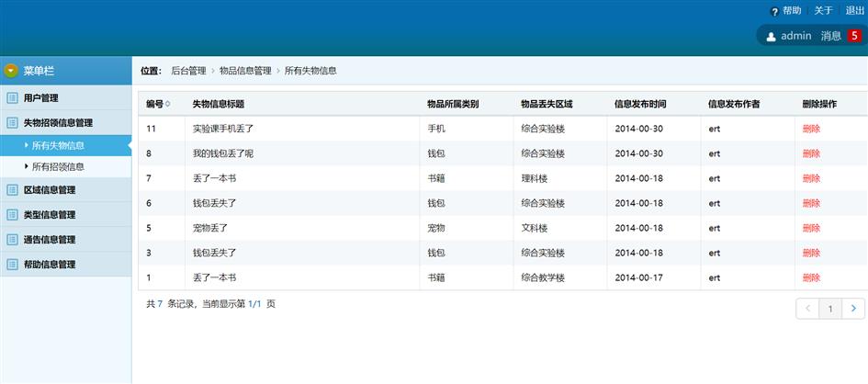Delete record number 11 实验课手机丢了
Image resolution: width=868 pixels, height=384 pixels.
[811, 129]
